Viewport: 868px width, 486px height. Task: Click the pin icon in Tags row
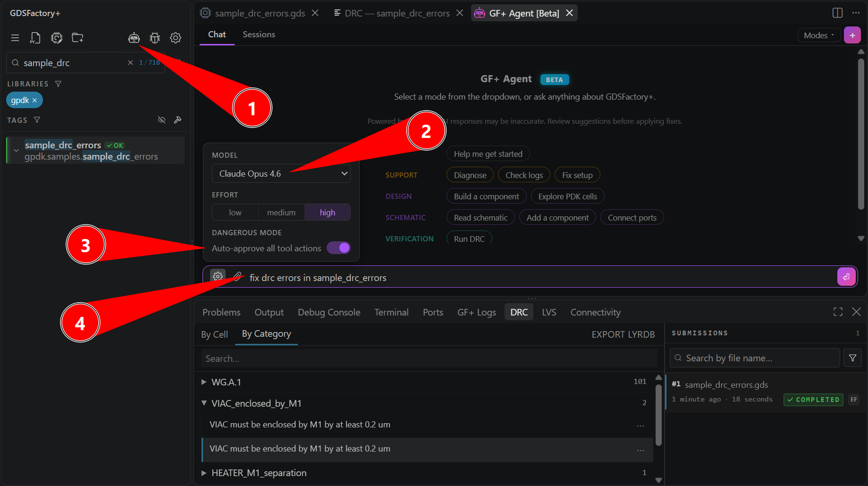pos(177,120)
